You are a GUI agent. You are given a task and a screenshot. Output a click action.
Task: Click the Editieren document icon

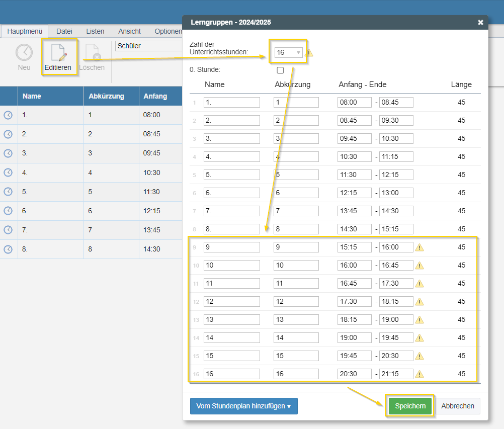coord(58,52)
